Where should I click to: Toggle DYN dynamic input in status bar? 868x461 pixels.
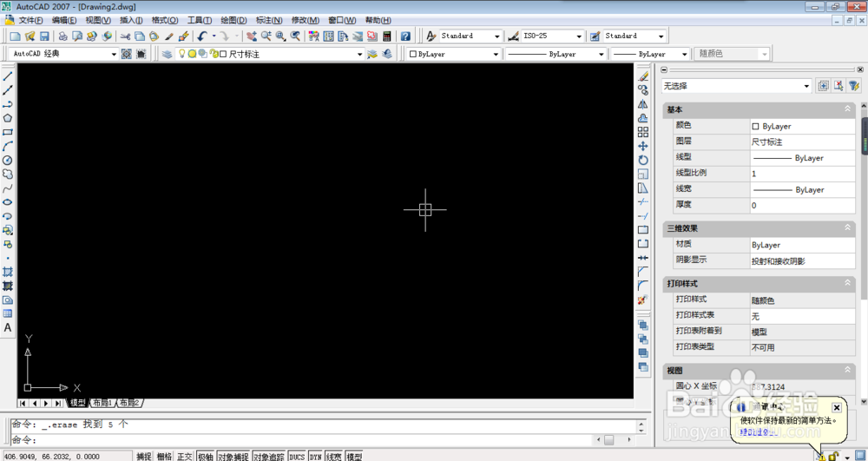click(316, 457)
